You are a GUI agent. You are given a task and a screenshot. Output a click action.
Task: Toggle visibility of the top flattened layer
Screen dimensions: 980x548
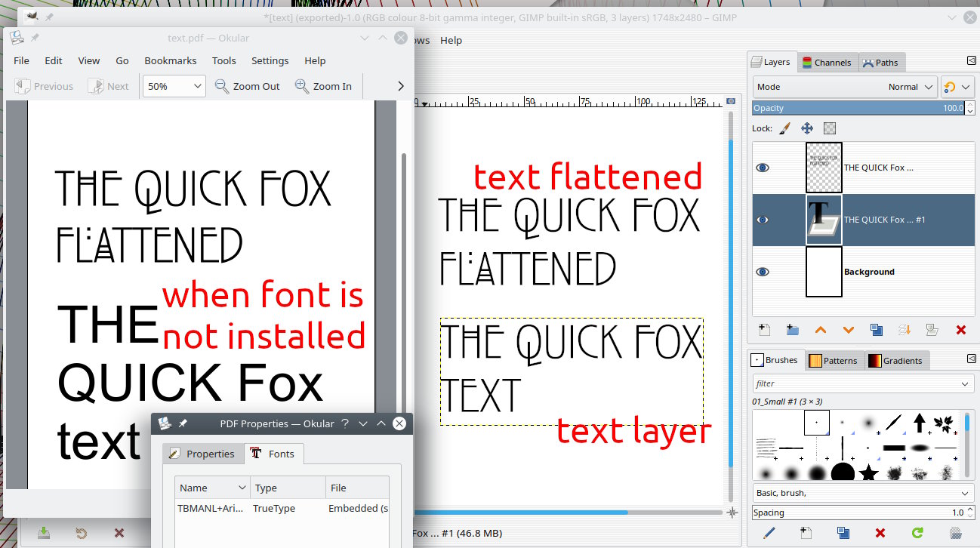(x=763, y=168)
